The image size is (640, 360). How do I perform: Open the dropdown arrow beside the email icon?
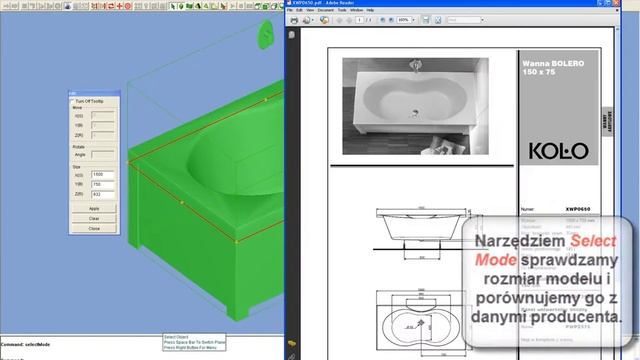tap(312, 20)
